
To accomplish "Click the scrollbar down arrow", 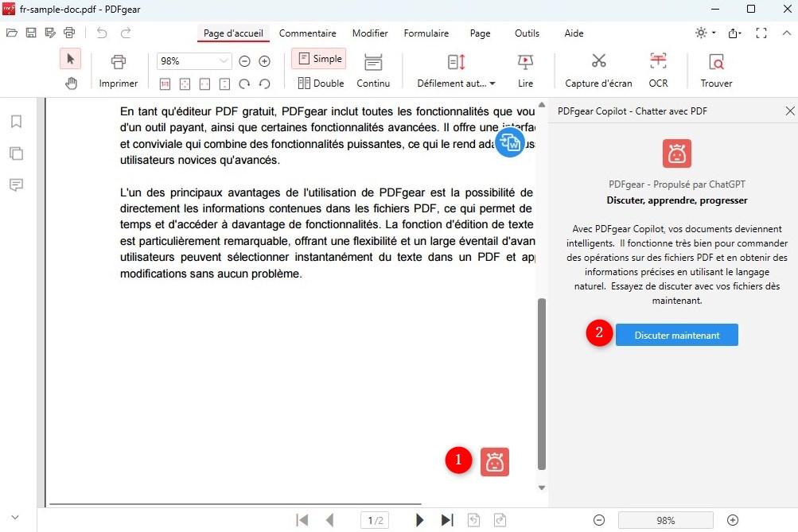I will (542, 487).
